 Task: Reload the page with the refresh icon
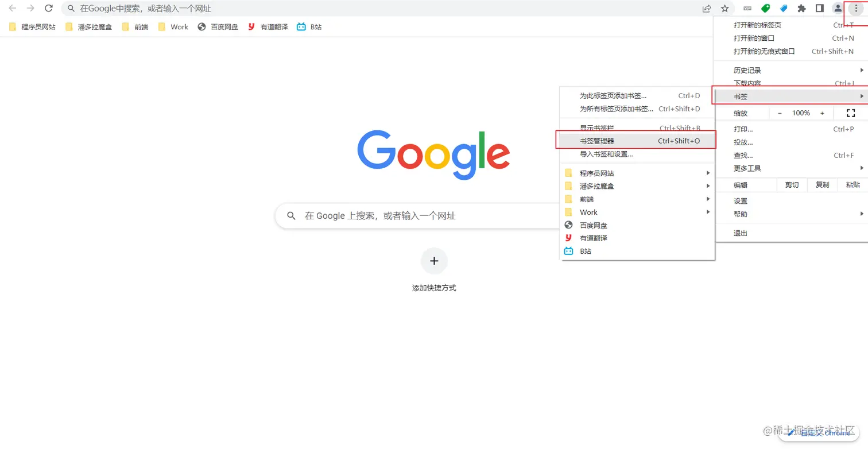[49, 9]
